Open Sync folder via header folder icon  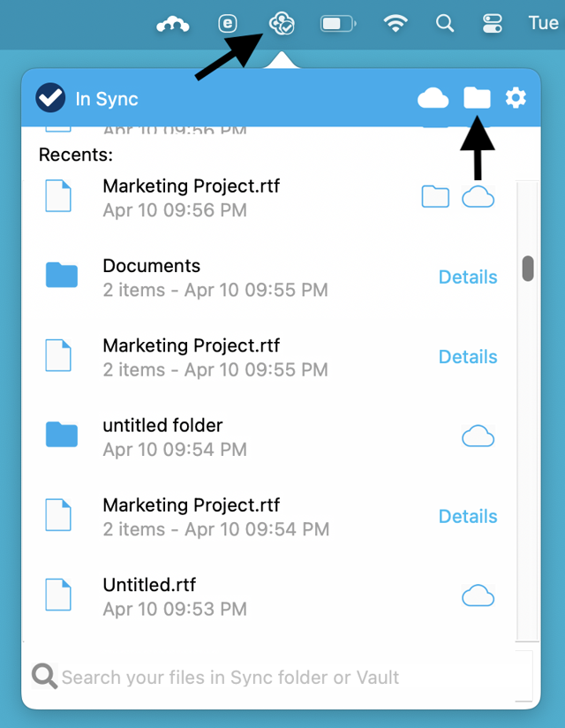pyautogui.click(x=477, y=97)
